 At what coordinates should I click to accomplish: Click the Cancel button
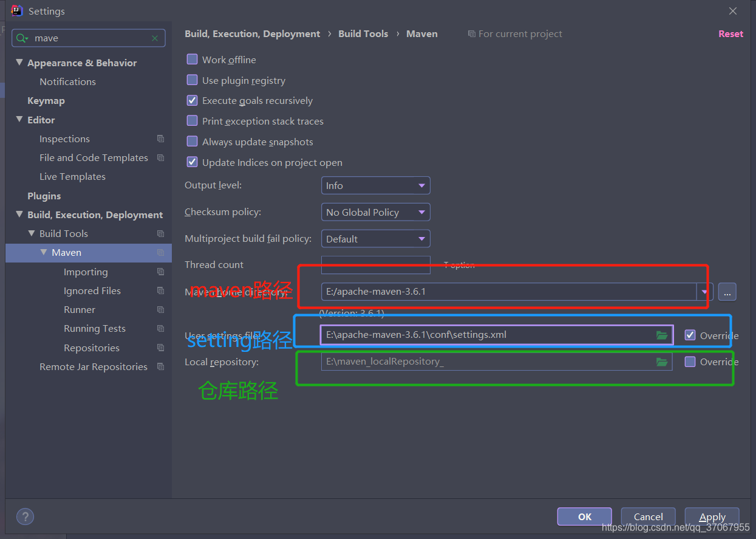point(648,517)
